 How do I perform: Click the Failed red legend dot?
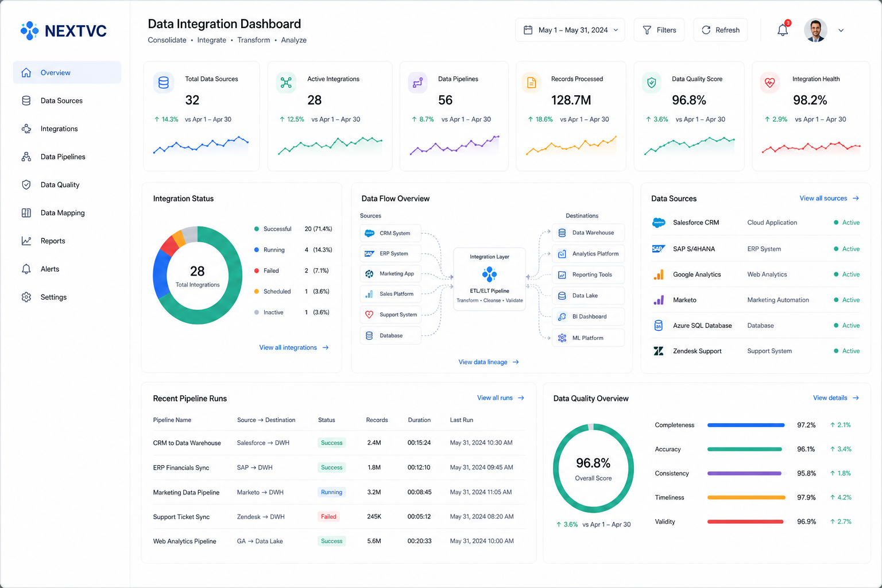[257, 271]
